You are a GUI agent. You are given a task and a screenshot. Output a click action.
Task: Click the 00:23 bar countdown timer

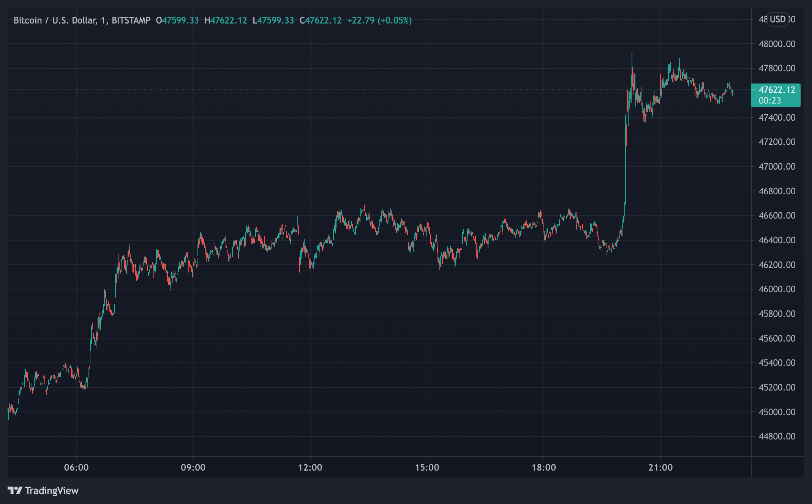(x=770, y=101)
